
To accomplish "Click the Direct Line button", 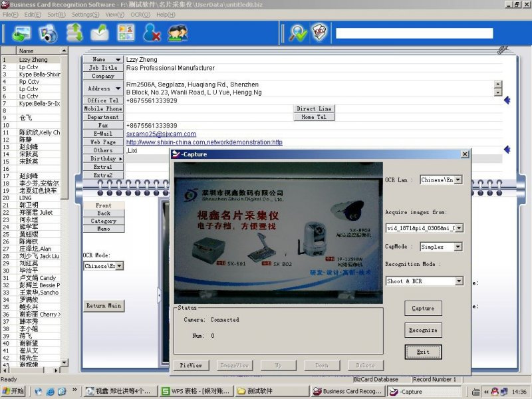I will 314,109.
